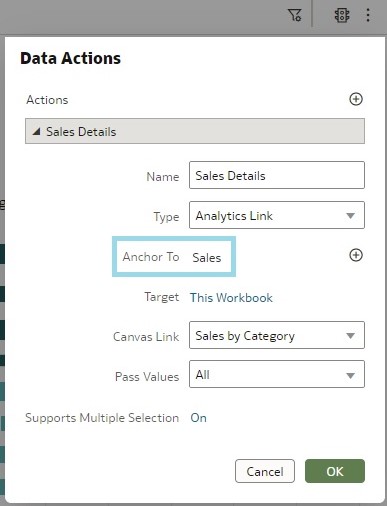The height and width of the screenshot is (506, 387).
Task: Click the Pass Values label
Action: (x=147, y=377)
